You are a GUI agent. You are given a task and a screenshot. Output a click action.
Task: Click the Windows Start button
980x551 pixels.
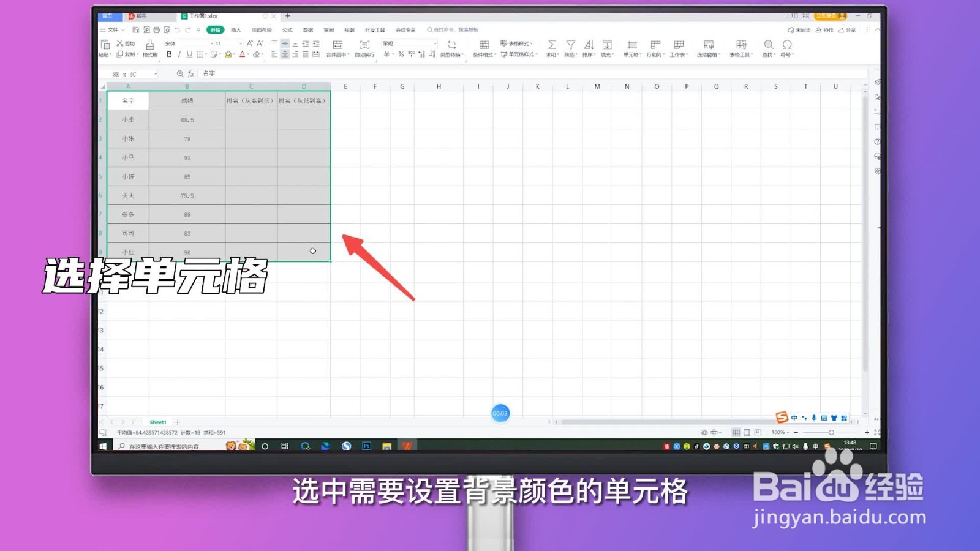[x=104, y=446]
